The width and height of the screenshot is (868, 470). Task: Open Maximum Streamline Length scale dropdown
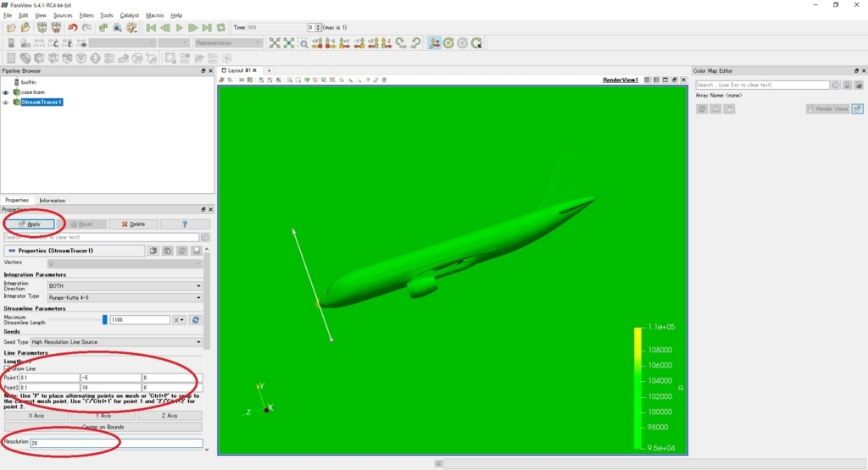click(x=179, y=320)
